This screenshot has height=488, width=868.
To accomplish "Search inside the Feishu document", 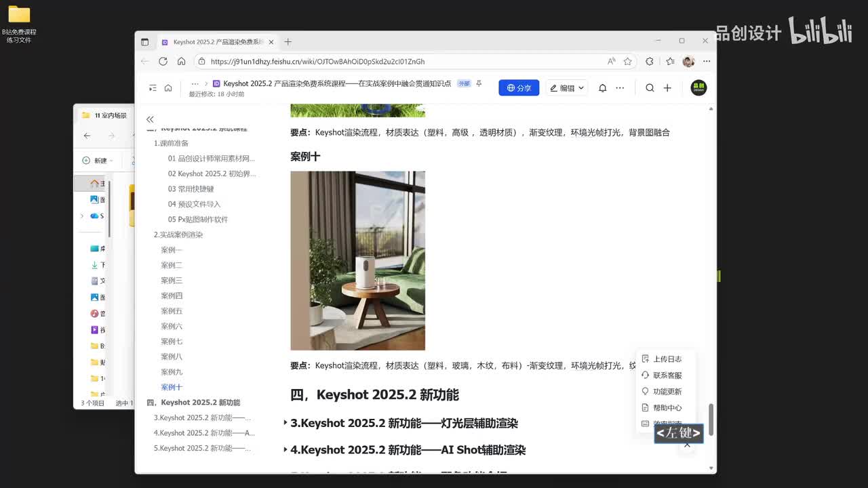I will (650, 88).
